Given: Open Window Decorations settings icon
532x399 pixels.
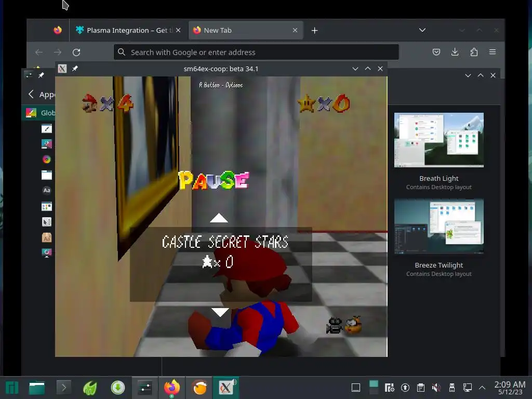Looking at the screenshot, I should click(x=46, y=175).
